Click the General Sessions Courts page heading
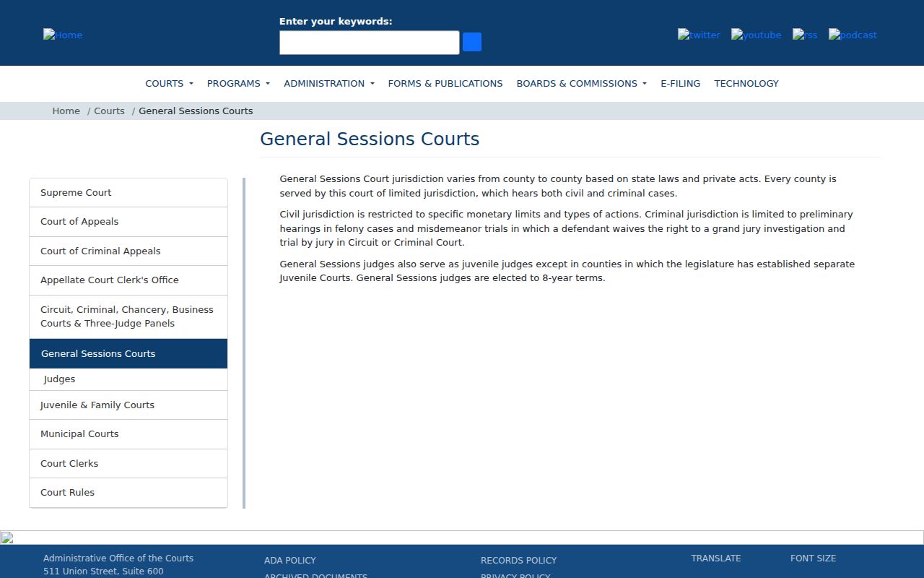The image size is (924, 578). click(x=370, y=139)
